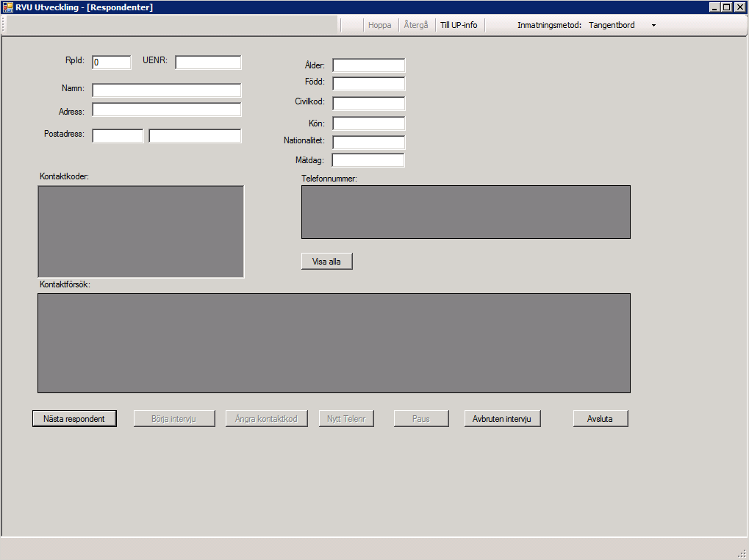749x560 pixels.
Task: Click into the Adress text field
Action: coord(167,110)
